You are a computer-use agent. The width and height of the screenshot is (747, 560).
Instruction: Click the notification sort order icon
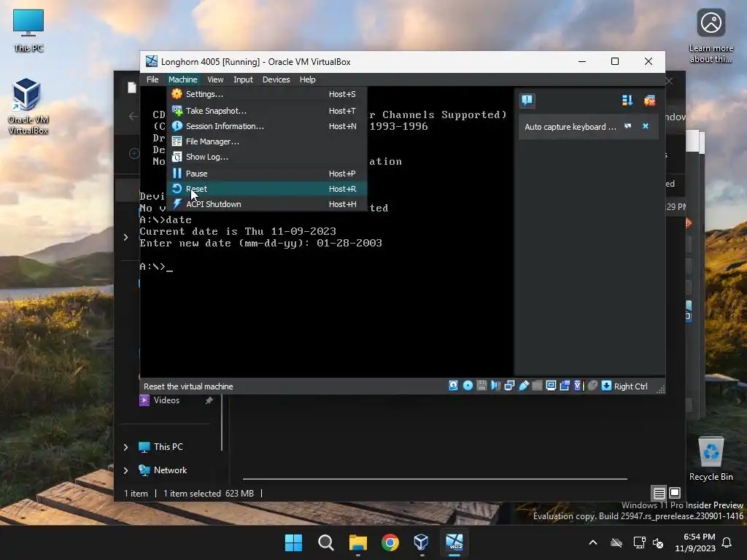click(627, 100)
